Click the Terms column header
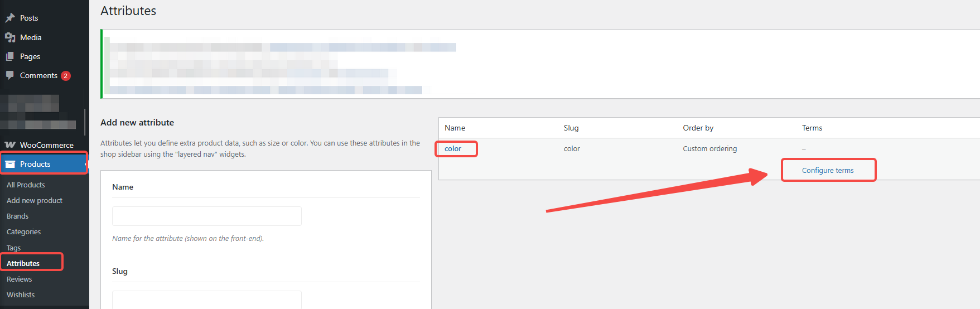The width and height of the screenshot is (980, 309). 812,128
